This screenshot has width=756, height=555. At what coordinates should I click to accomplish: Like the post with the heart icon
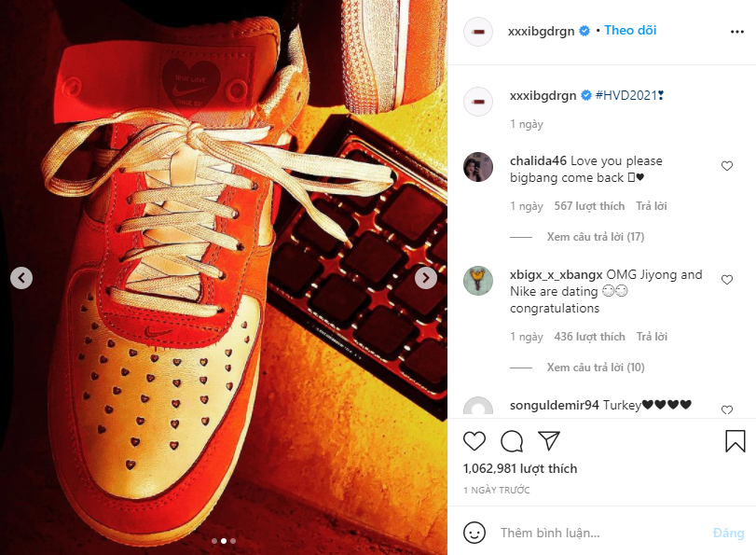point(474,441)
